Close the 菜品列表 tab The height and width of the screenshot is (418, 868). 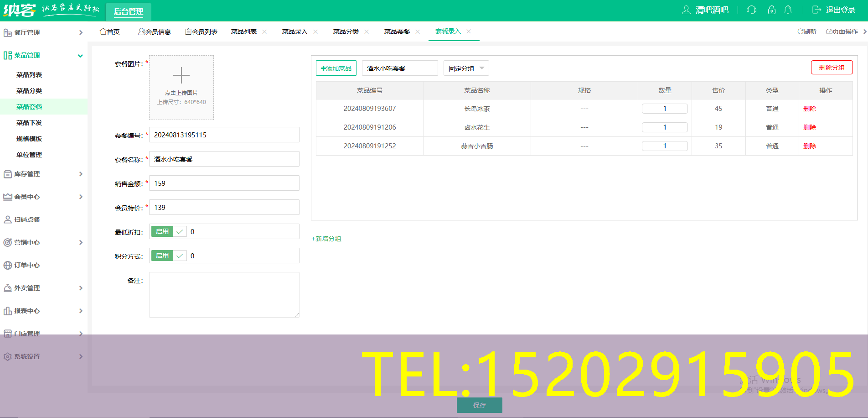click(x=264, y=32)
